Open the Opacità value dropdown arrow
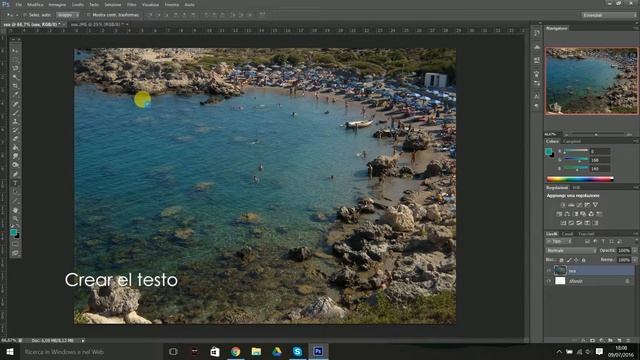Image resolution: width=640 pixels, height=360 pixels. click(x=634, y=250)
